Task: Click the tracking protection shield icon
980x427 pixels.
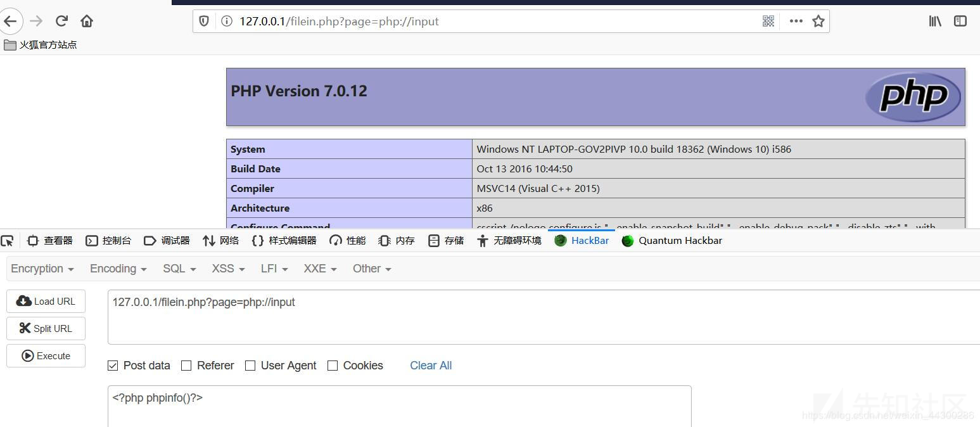Action: [x=204, y=21]
